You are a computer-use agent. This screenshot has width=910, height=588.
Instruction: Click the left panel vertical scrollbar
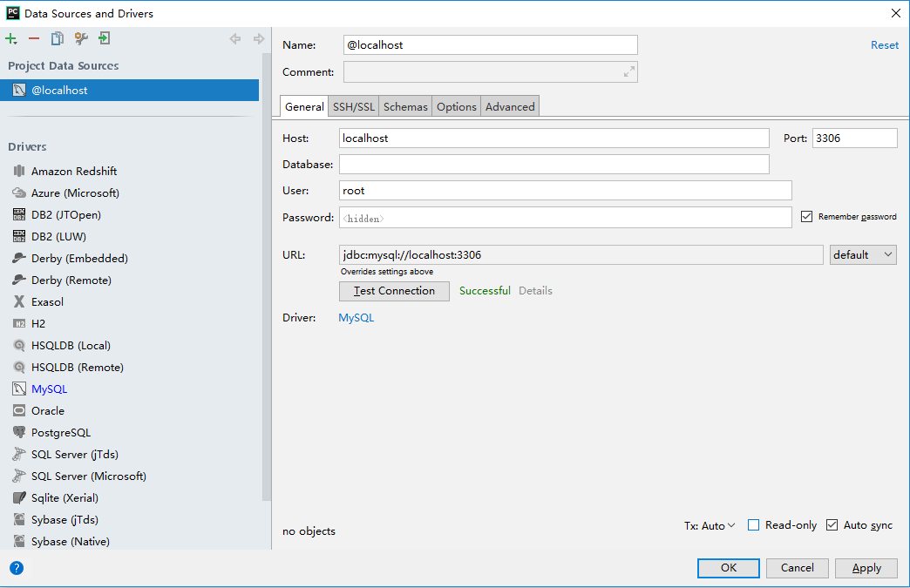click(267, 277)
